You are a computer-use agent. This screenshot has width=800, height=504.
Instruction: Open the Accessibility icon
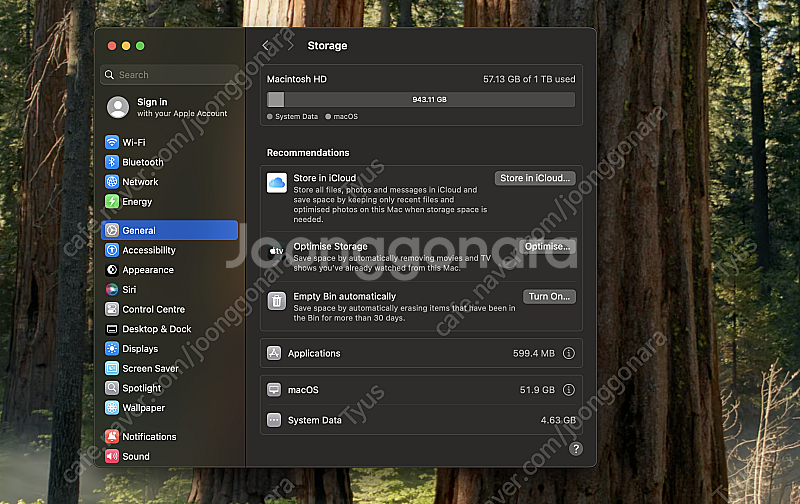[x=112, y=250]
